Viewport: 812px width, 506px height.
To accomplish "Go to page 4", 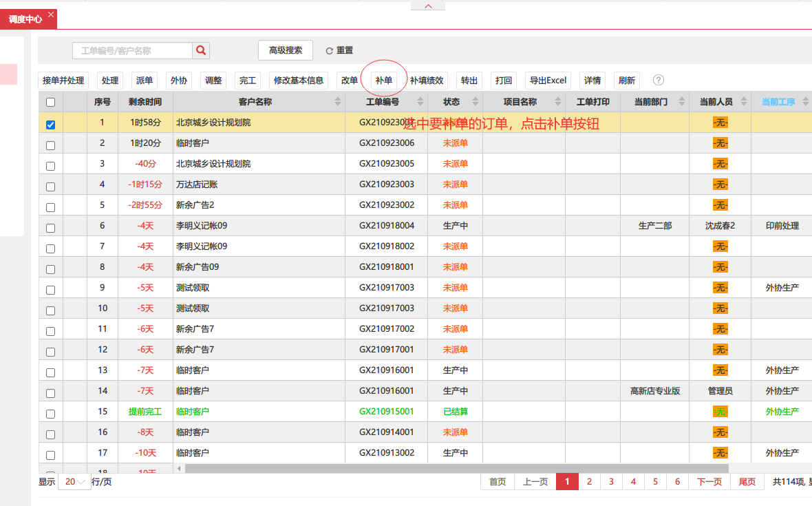I will click(633, 482).
